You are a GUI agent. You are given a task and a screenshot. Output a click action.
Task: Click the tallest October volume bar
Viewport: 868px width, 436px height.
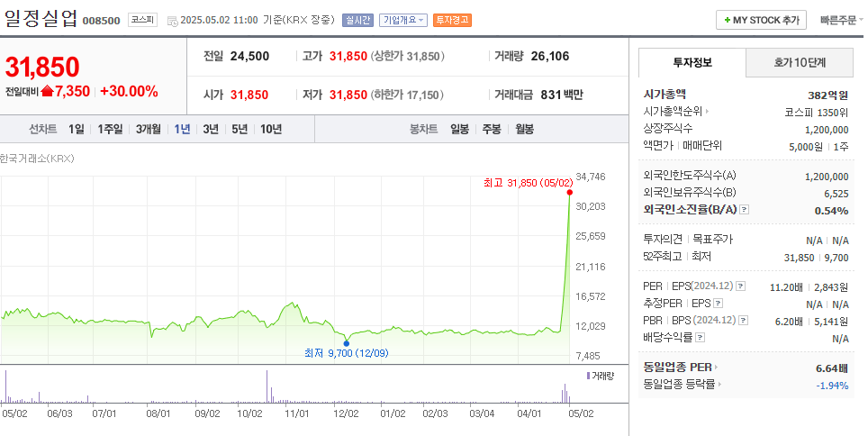267,386
